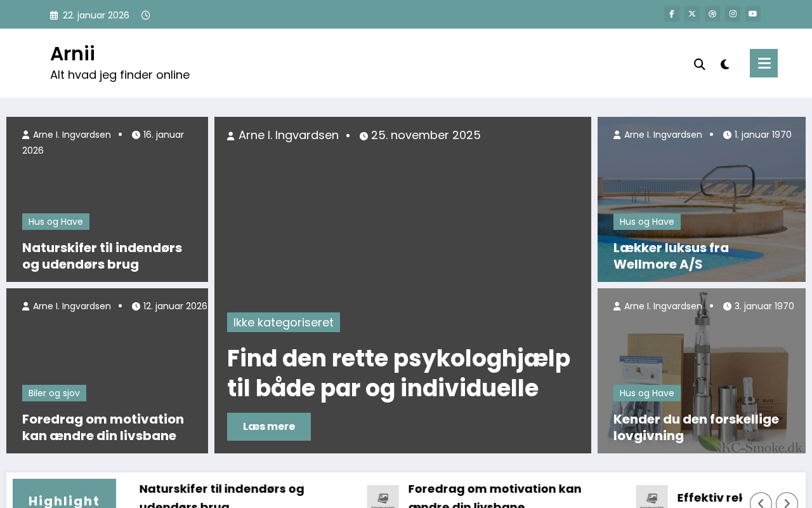Open the "Biler og sjov" category
This screenshot has height=508, width=812.
tap(54, 393)
